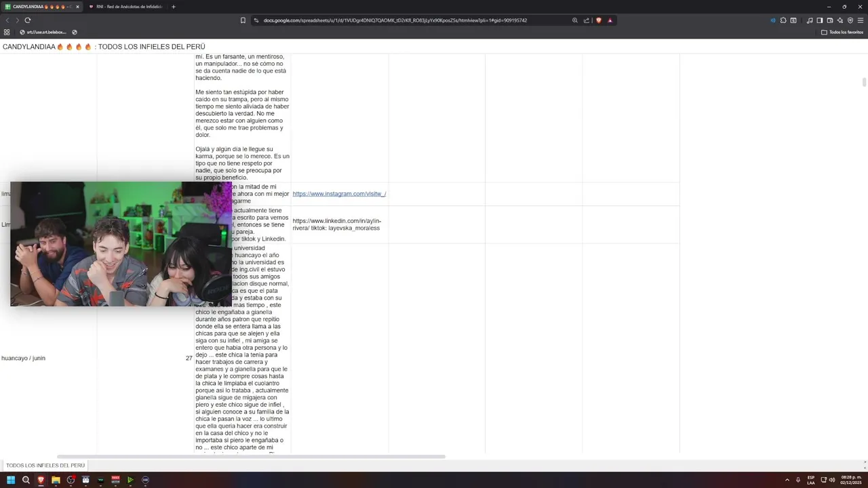
Task: Go back with the browser back arrow
Action: pyautogui.click(x=7, y=20)
